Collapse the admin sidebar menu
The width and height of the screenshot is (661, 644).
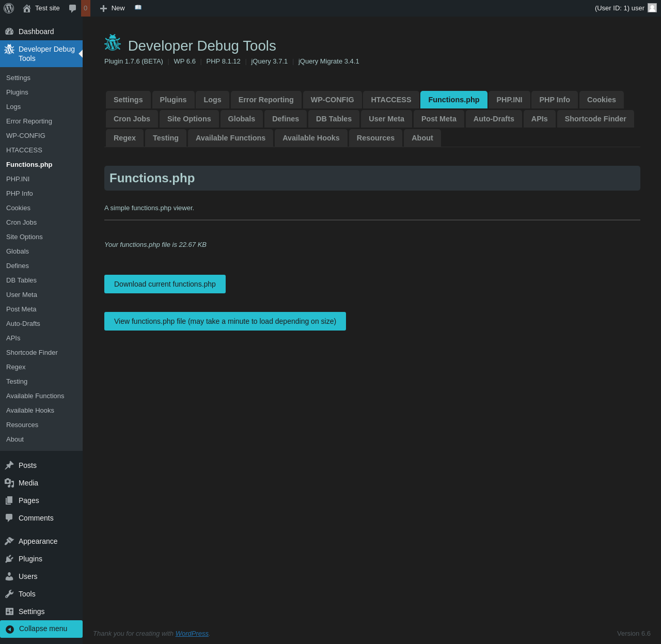coord(41,629)
